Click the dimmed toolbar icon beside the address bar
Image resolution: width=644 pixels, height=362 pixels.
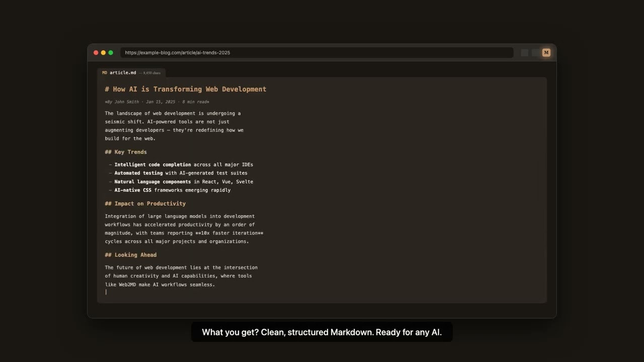pos(523,52)
